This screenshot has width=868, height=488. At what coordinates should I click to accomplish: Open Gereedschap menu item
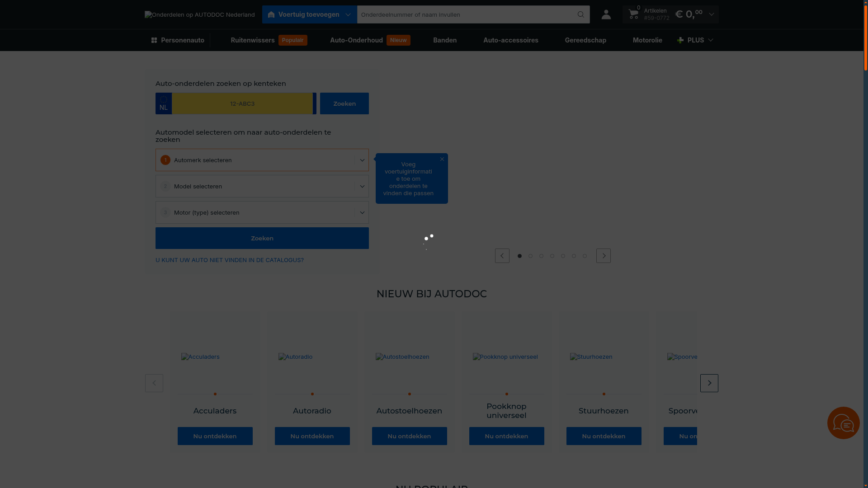[x=585, y=40]
